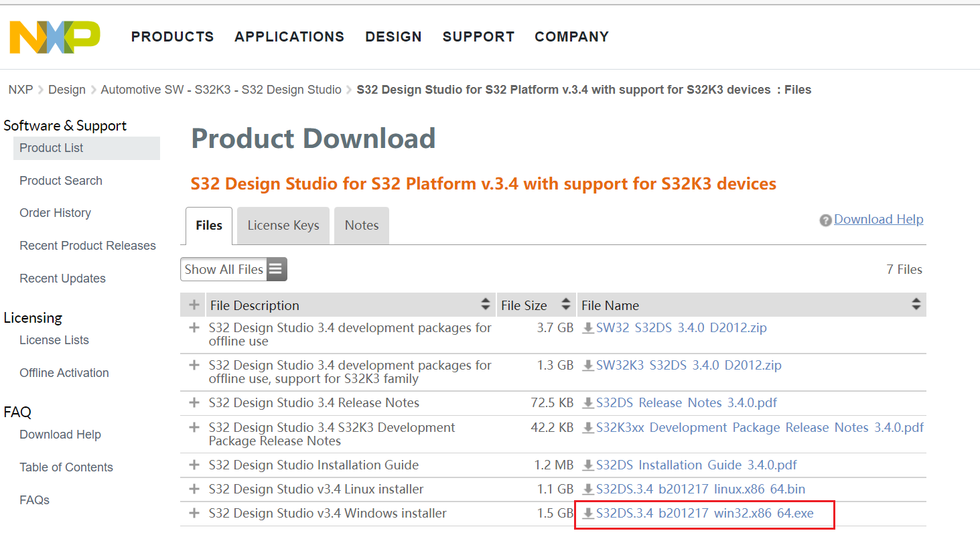Open Table of Contents in sidebar
Viewport: 980px width, 535px height.
click(66, 467)
